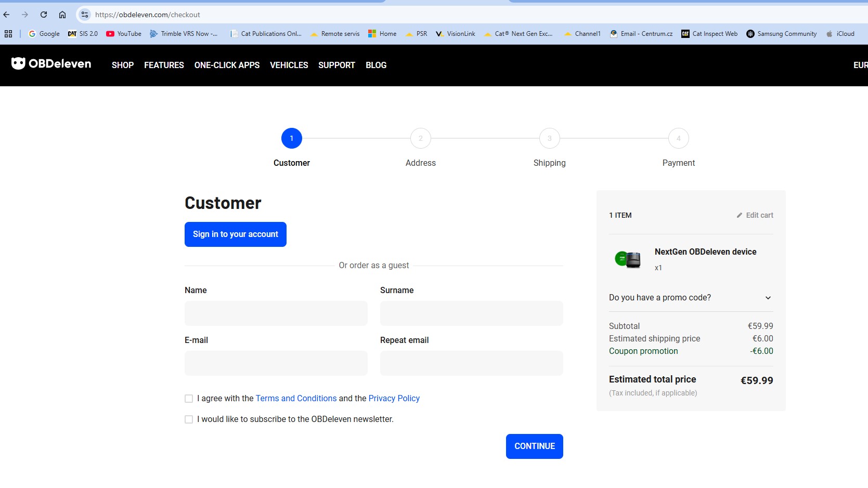This screenshot has width=868, height=488.
Task: Open the Cat Publications Online bookmark
Action: (x=266, y=34)
